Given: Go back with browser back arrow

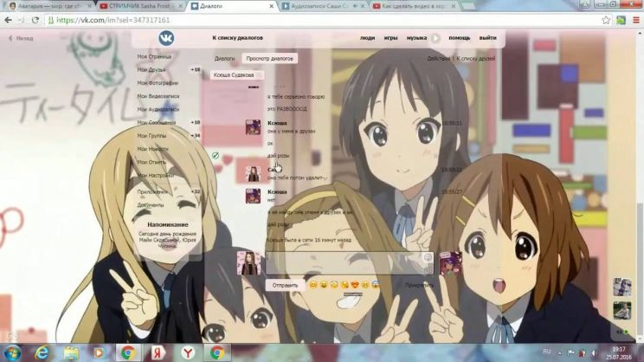Looking at the screenshot, I should [x=8, y=20].
